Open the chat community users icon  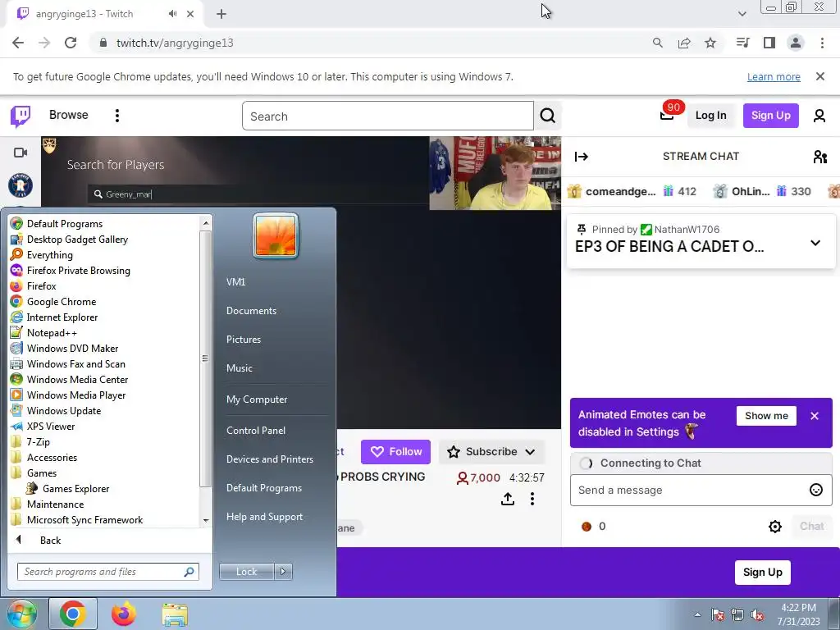click(x=819, y=157)
